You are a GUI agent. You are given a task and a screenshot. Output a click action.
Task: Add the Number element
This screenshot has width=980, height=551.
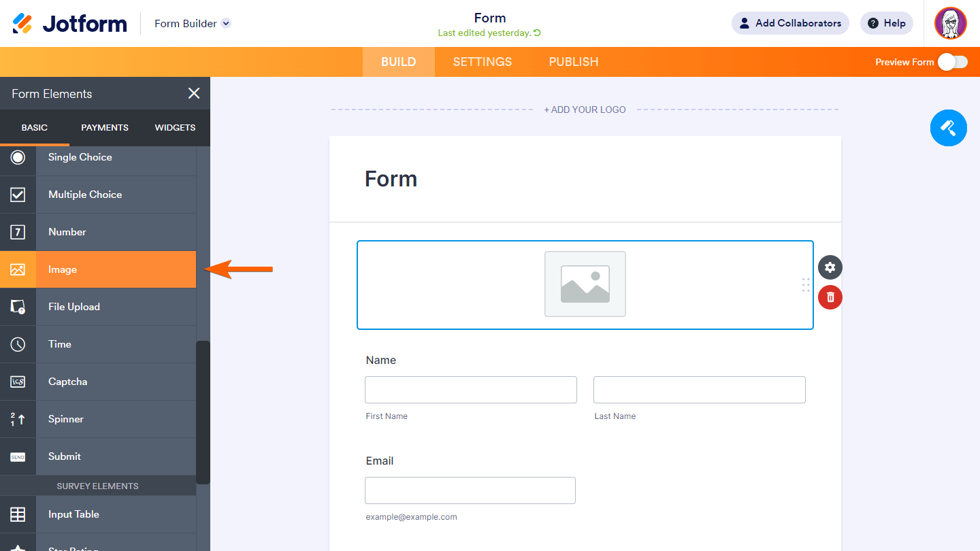coord(98,232)
